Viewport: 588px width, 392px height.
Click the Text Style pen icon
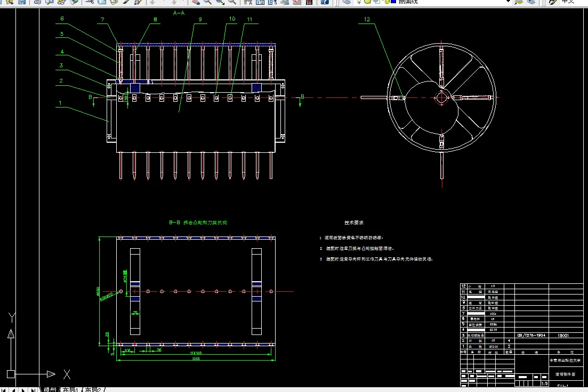(552, 2)
